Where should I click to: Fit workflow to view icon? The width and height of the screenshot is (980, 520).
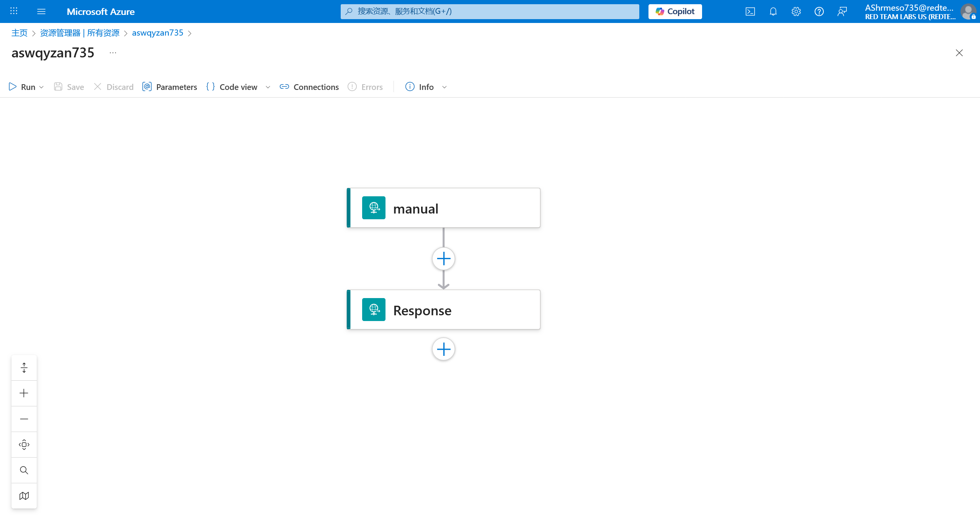[24, 445]
